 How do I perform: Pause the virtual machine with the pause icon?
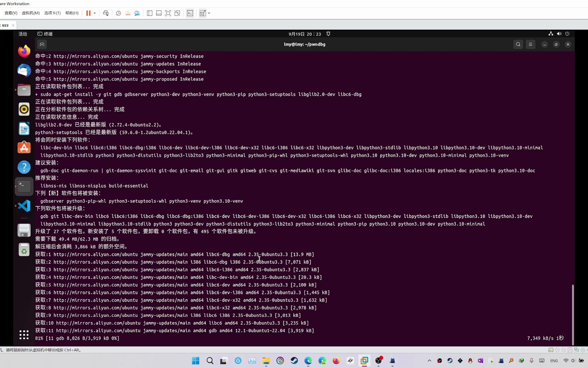(x=88, y=13)
